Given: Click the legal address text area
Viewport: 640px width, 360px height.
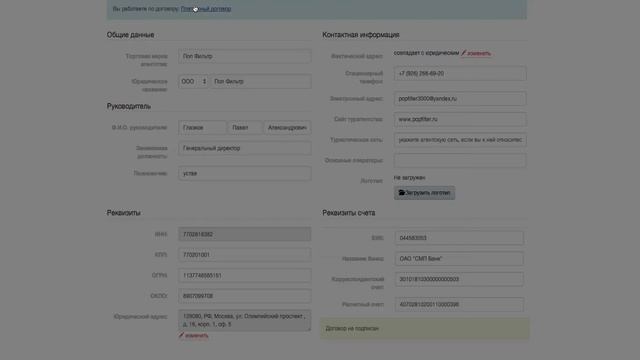Looking at the screenshot, I should pyautogui.click(x=244, y=320).
